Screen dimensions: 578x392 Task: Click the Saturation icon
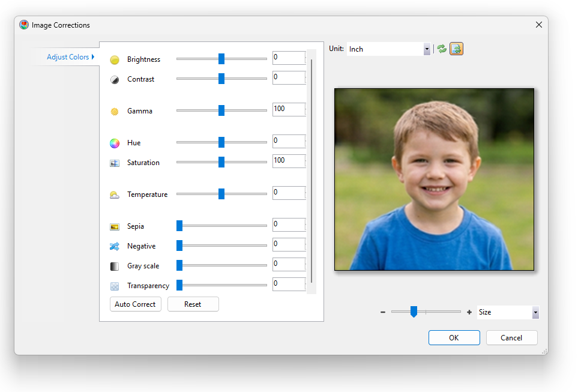click(114, 163)
